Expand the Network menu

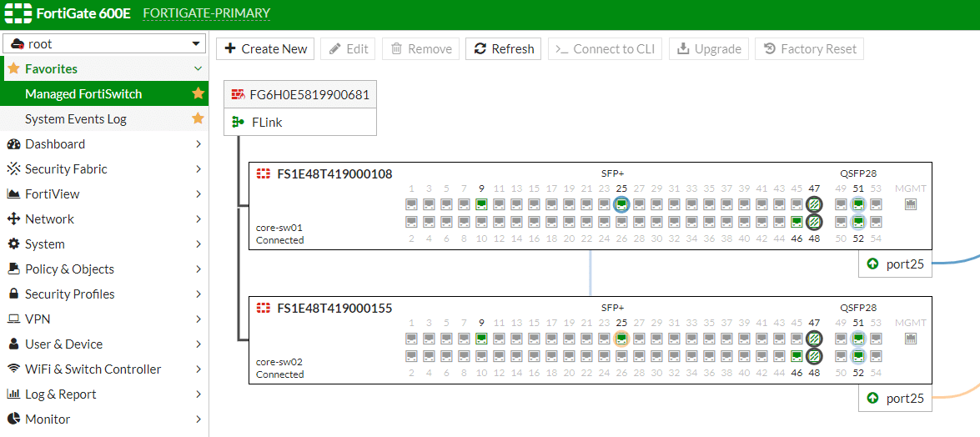click(x=104, y=218)
